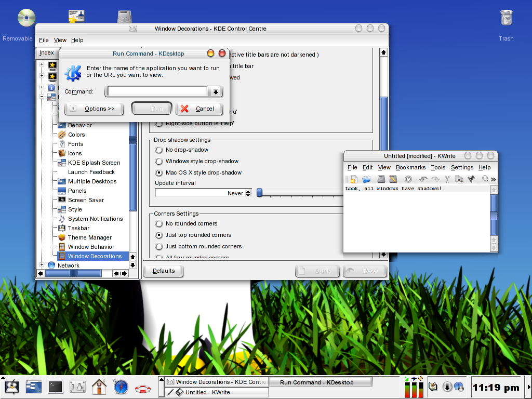The image size is (532, 399).
Task: Expand the info icon tree node
Action: (42, 87)
